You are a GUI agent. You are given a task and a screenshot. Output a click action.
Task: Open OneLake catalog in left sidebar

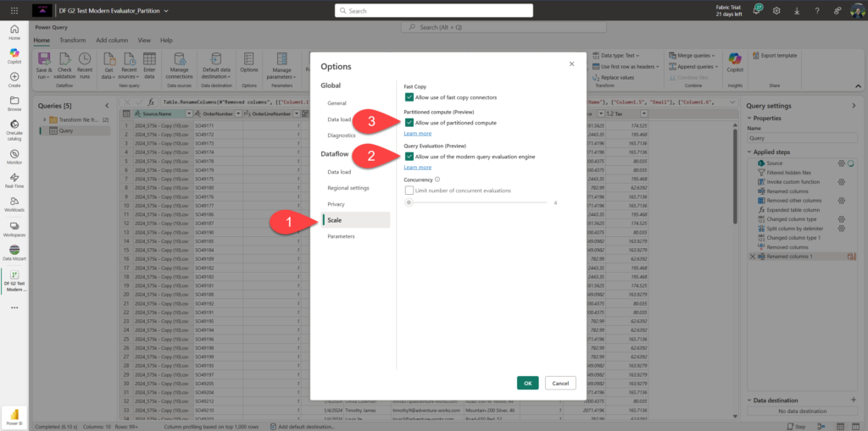(14, 127)
